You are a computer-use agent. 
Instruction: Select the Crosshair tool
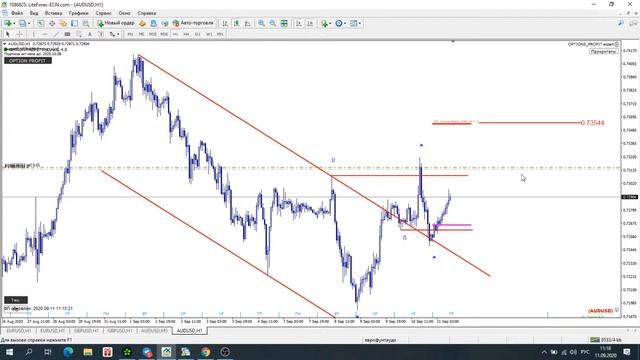[x=19, y=34]
